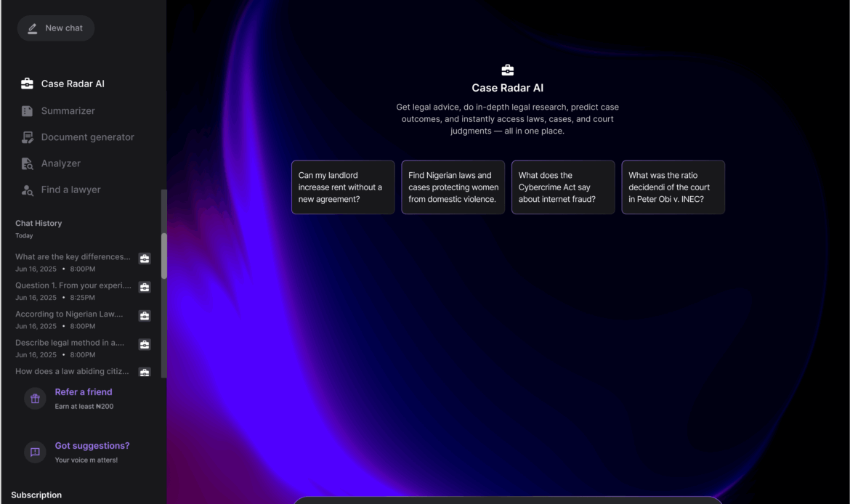Choose the landlord rent increase prompt card
Image resolution: width=850 pixels, height=504 pixels.
[343, 187]
